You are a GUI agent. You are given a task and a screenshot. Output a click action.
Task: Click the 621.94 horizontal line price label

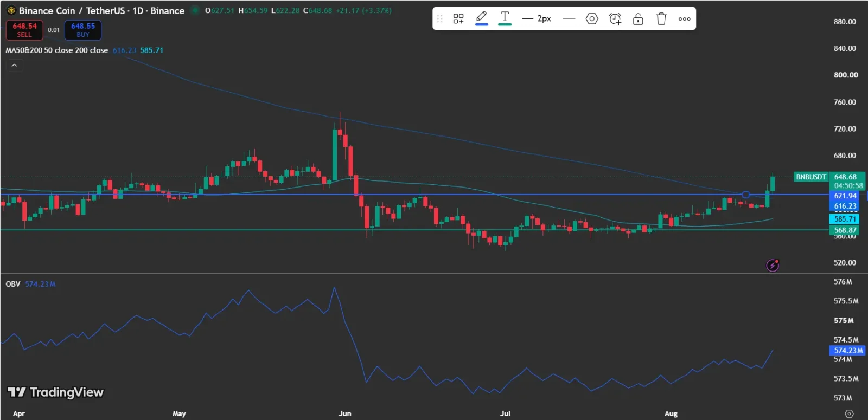click(845, 196)
